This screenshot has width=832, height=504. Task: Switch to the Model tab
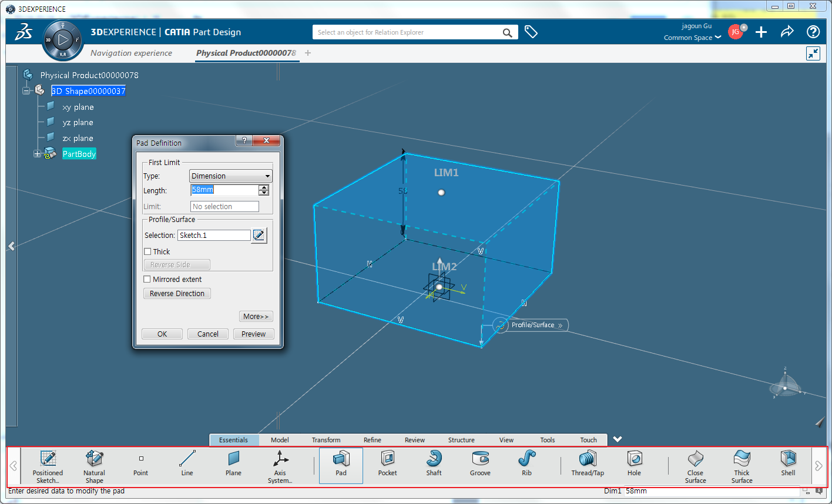tap(280, 440)
